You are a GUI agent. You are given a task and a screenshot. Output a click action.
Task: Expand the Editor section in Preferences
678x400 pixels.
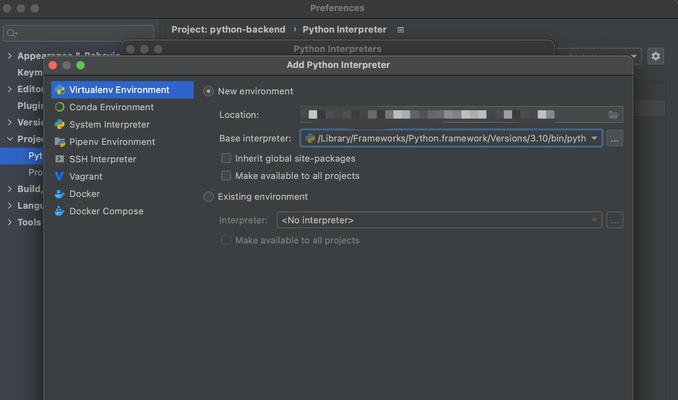coord(10,89)
